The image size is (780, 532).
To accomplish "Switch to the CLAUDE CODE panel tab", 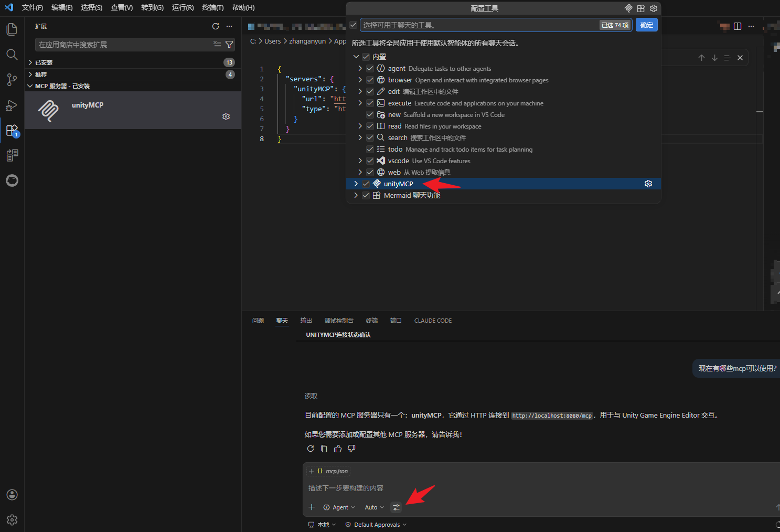I will click(x=433, y=321).
